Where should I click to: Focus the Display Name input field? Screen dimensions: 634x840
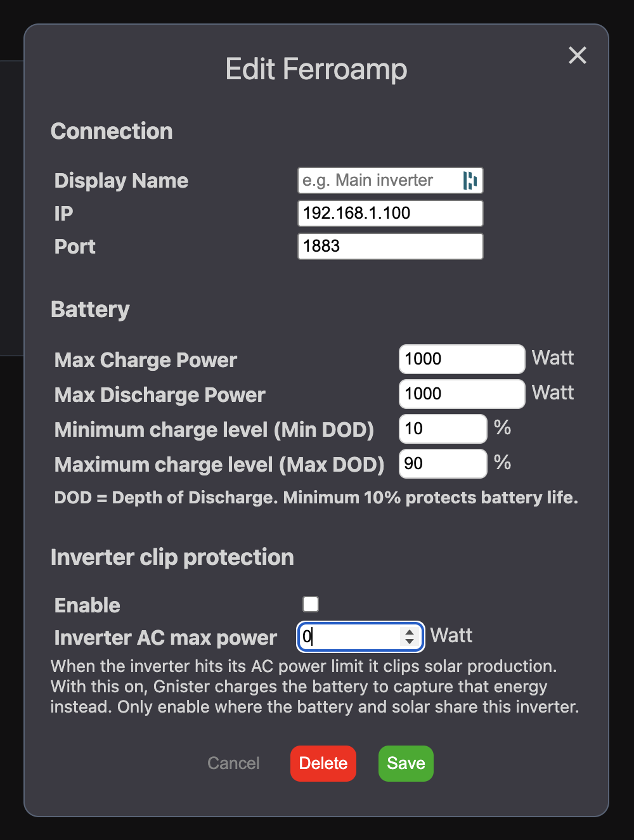[391, 181]
